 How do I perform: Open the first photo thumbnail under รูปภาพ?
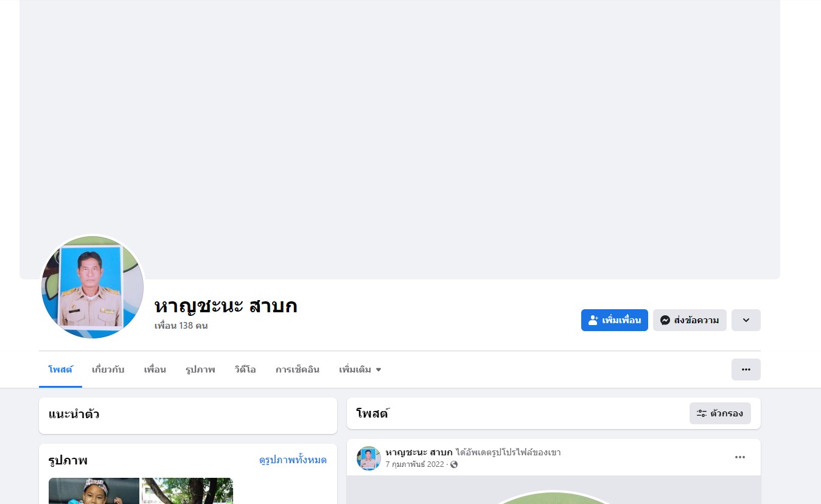pos(94,491)
